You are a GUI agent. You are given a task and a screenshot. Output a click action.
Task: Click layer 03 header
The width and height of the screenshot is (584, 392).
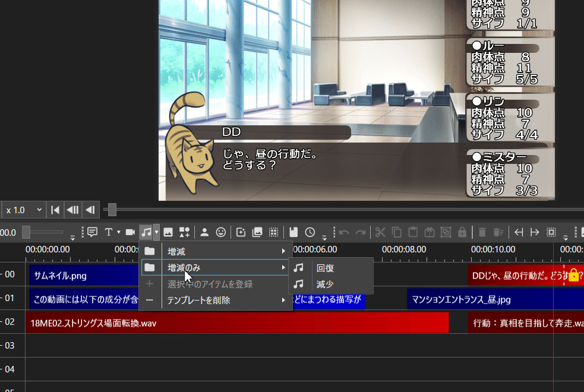coord(12,346)
